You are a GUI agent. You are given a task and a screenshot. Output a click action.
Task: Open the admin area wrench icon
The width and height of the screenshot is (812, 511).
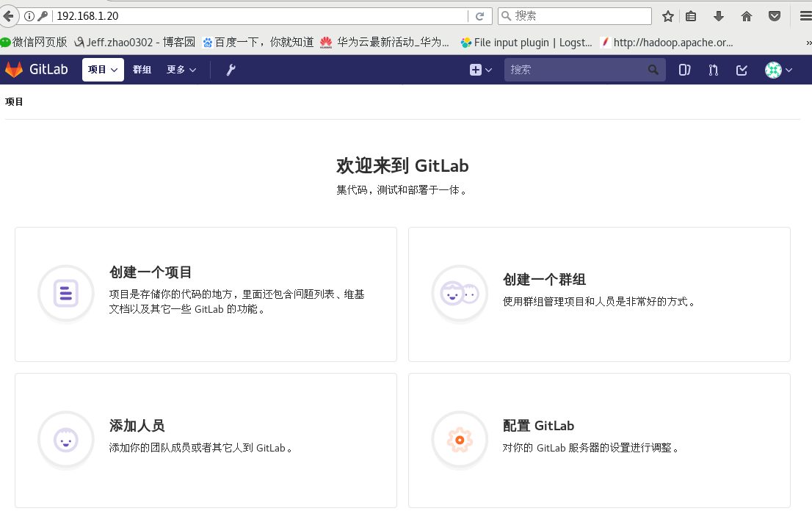pos(231,69)
